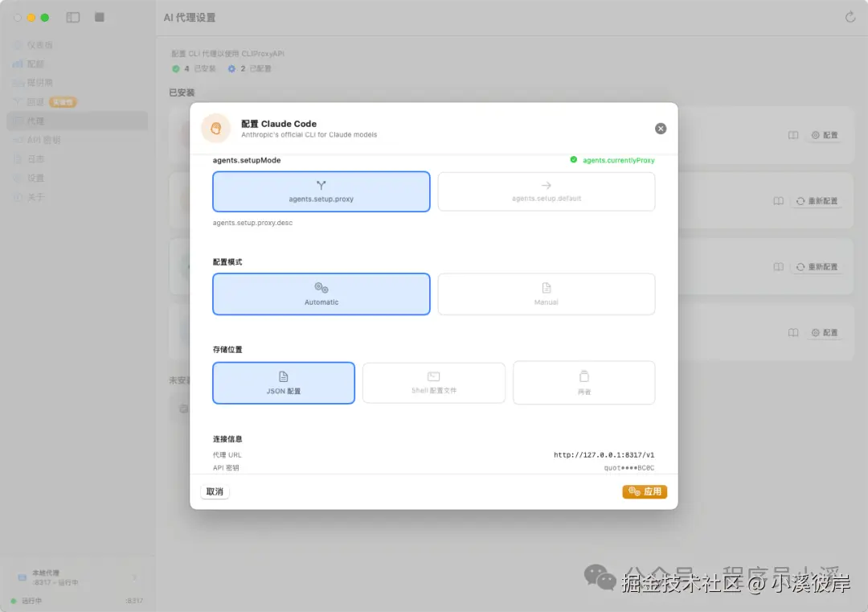Screen dimensions: 868x612
Task: Click the green check beside agents.currentlyProxy
Action: tap(574, 160)
